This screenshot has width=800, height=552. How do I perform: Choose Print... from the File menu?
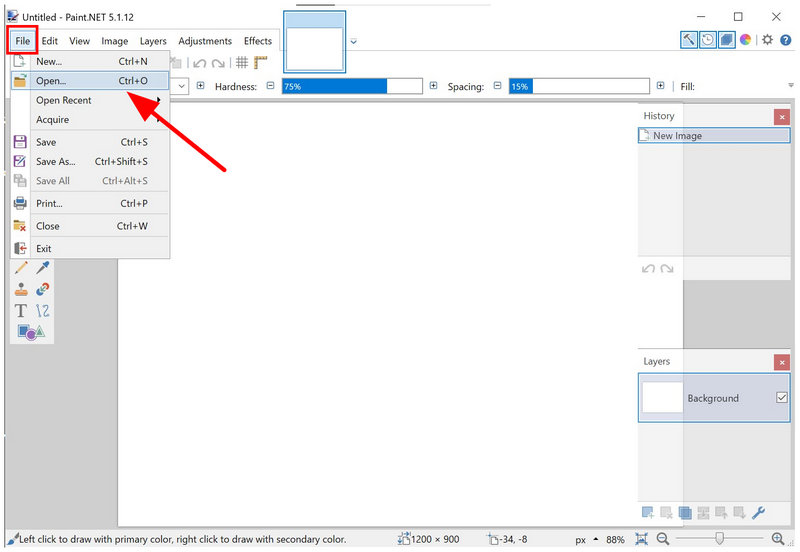pos(90,203)
